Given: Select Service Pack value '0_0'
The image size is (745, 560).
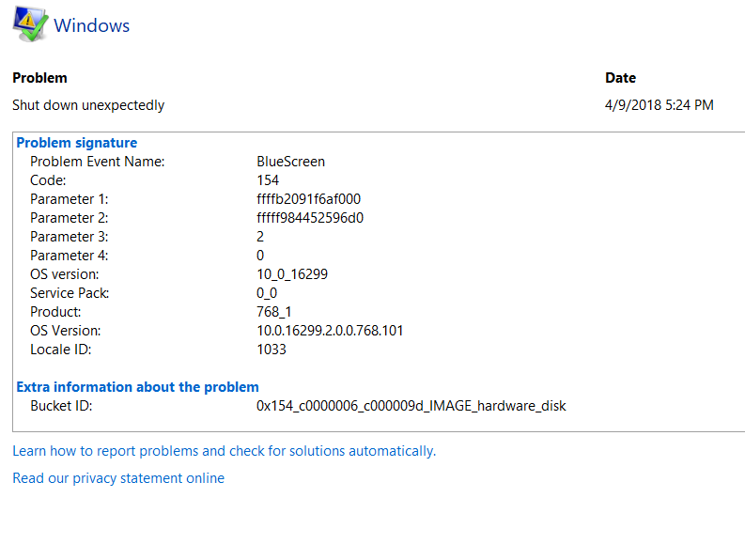Looking at the screenshot, I should (x=267, y=293).
